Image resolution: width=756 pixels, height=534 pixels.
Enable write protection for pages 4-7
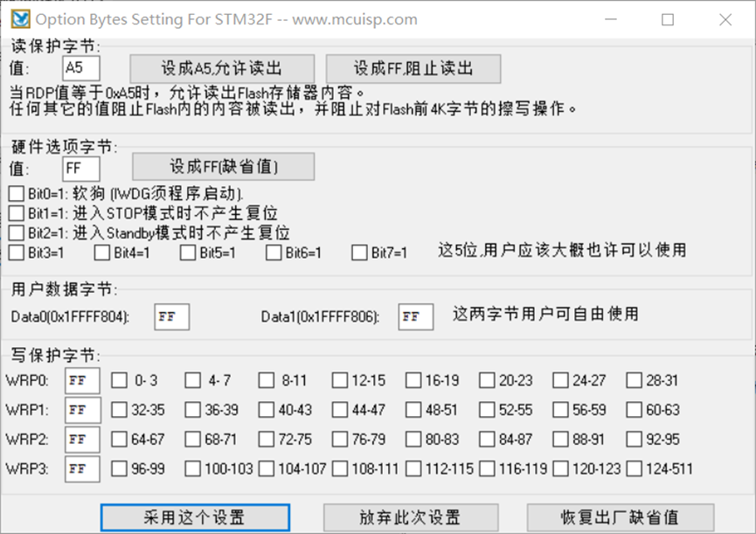point(193,380)
